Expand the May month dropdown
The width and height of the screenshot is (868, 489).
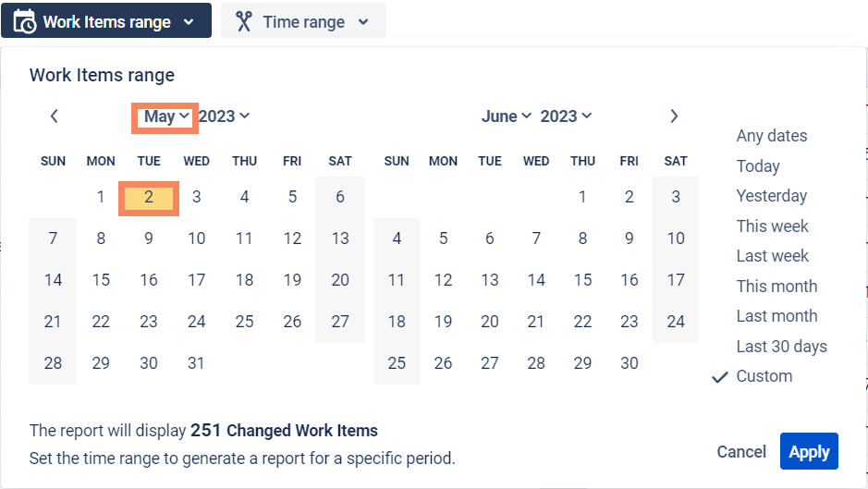pos(166,116)
